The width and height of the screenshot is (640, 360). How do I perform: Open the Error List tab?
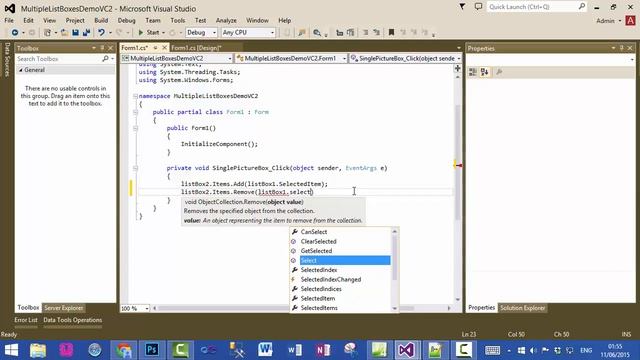[x=26, y=320]
